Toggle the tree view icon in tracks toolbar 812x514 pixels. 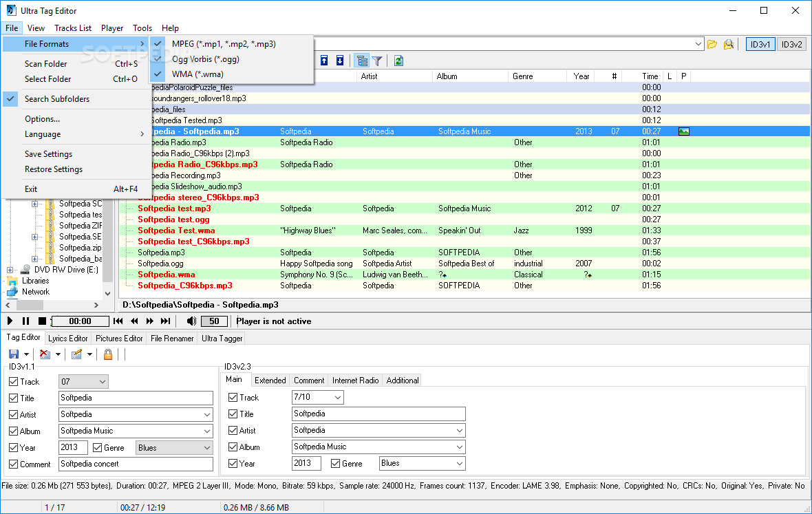(362, 61)
